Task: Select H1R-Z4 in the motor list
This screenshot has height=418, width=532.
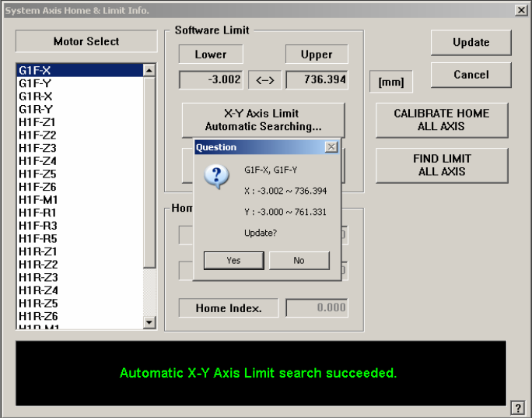Action: point(80,290)
